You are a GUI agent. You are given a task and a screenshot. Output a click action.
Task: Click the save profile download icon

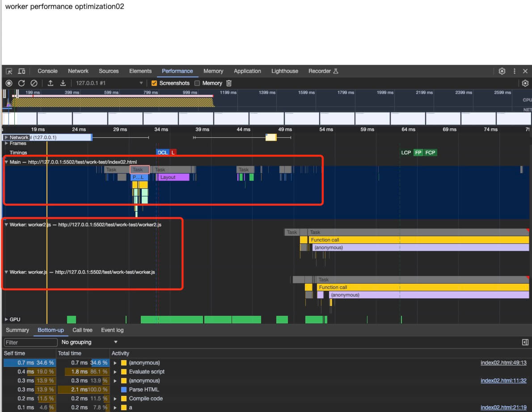coord(63,83)
